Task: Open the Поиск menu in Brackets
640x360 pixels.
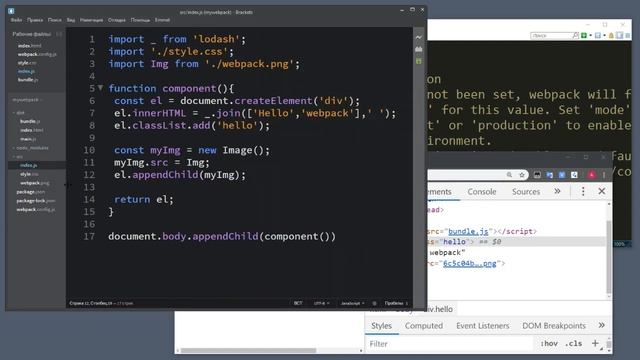Action: tap(54, 20)
